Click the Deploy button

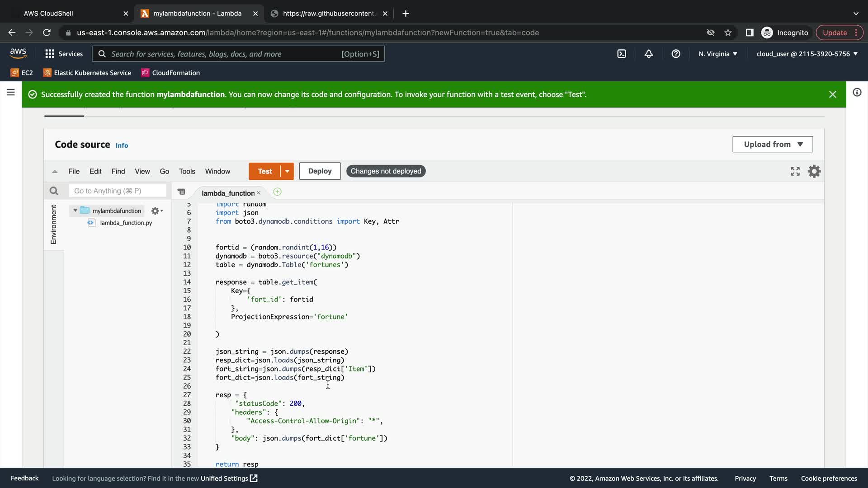click(320, 171)
